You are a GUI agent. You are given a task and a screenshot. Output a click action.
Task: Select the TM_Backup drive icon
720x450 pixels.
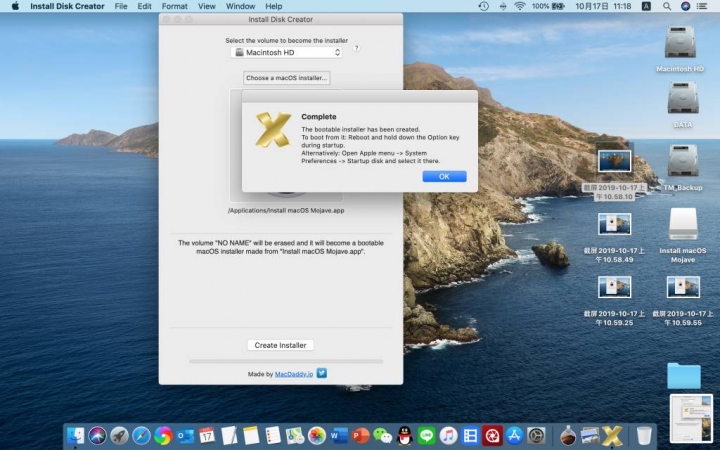pos(683,160)
